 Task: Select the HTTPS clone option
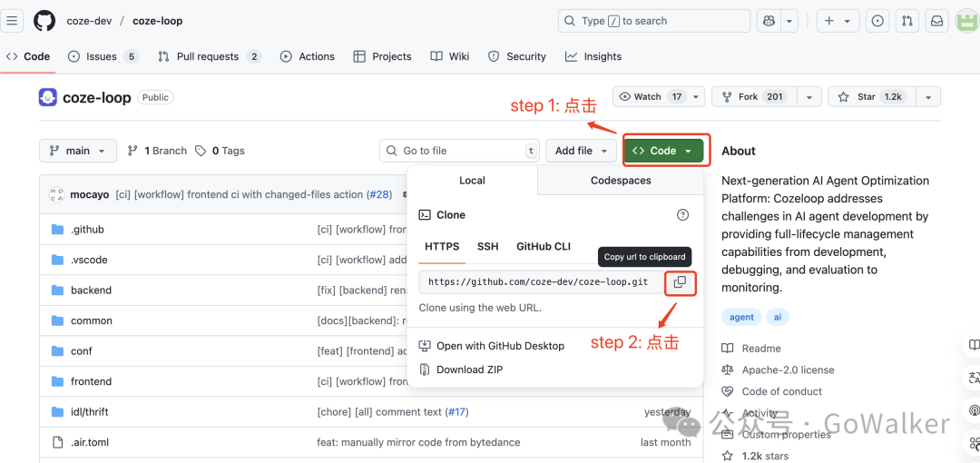click(x=442, y=246)
